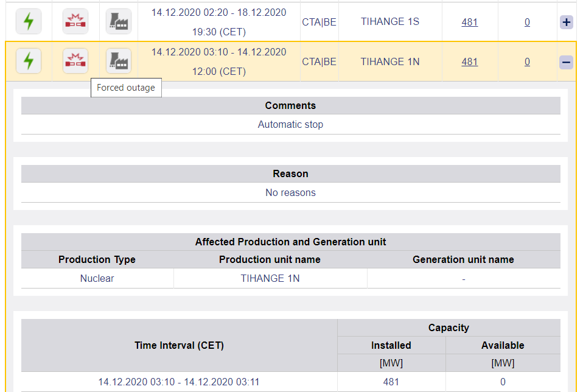Click the green lightning icon in TIHANGE 1N row
The width and height of the screenshot is (583, 392).
29,61
